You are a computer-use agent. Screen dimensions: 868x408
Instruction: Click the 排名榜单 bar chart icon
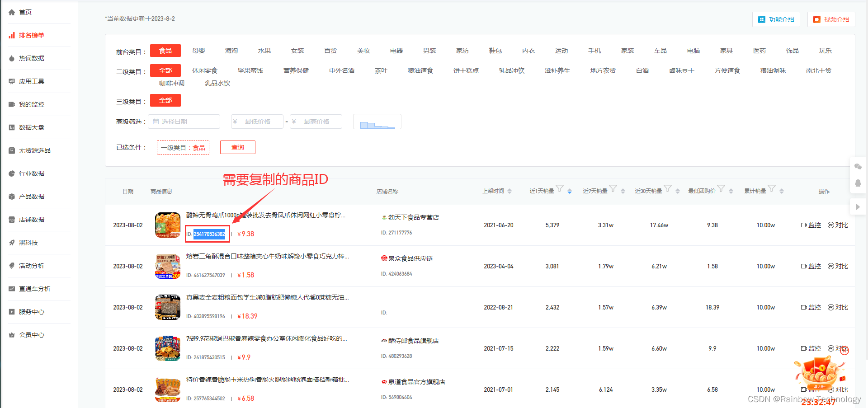click(x=12, y=35)
